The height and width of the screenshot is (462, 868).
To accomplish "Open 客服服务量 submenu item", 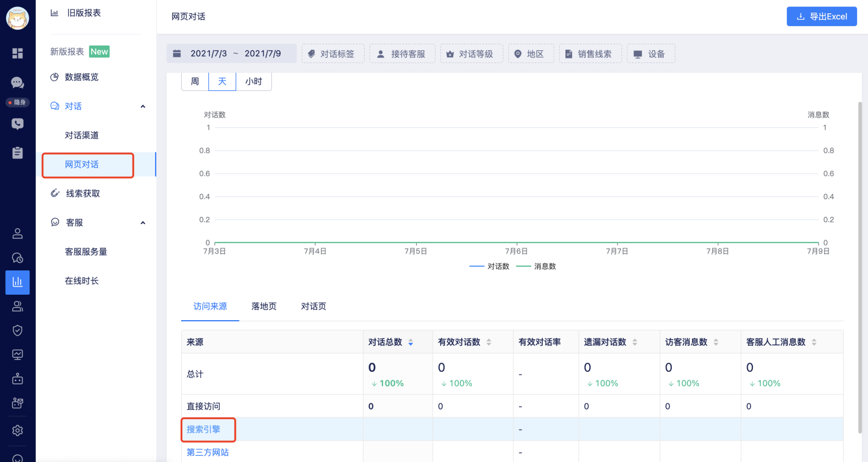I will coord(86,252).
